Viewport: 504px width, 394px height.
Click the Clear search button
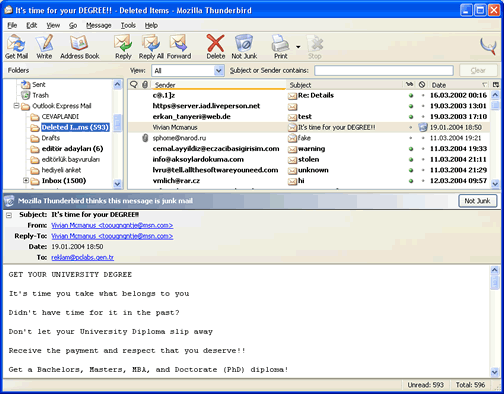478,70
